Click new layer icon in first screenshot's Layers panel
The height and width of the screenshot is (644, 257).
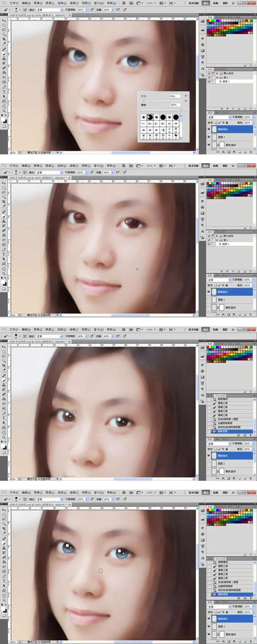(245, 152)
